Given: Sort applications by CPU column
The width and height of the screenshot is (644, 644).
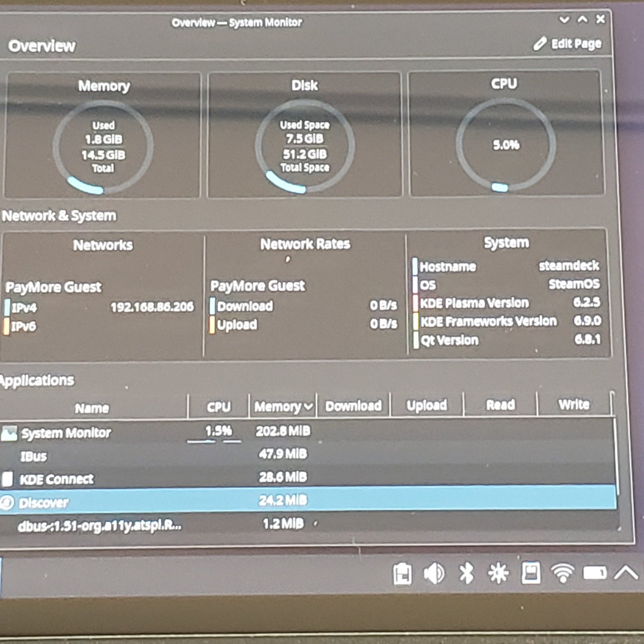Looking at the screenshot, I should coord(218,407).
